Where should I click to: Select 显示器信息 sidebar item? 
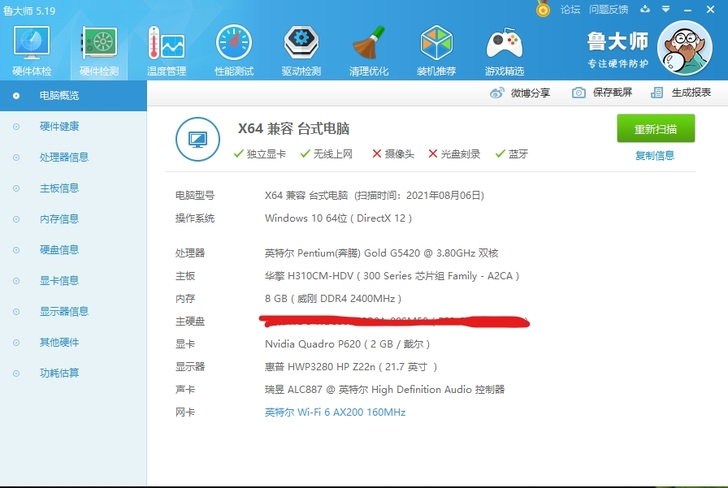tap(73, 311)
